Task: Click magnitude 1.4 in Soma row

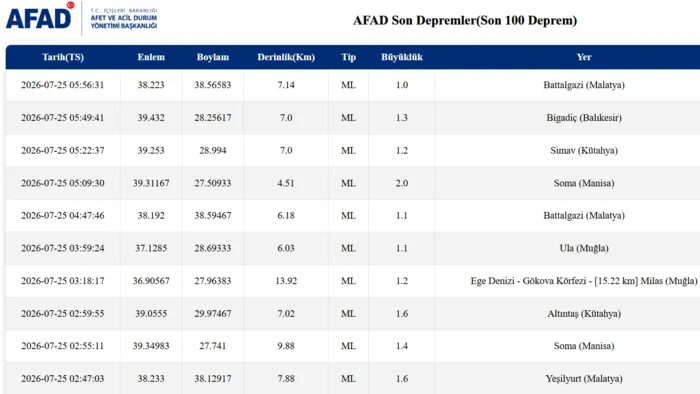Action: tap(402, 346)
